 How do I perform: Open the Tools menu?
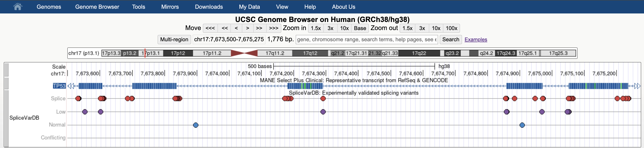pos(139,7)
